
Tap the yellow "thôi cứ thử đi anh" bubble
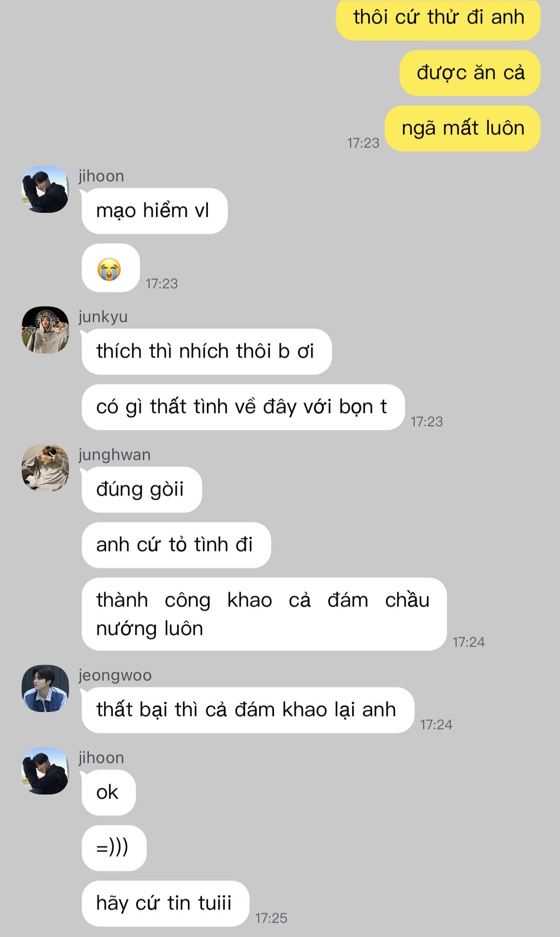[438, 19]
